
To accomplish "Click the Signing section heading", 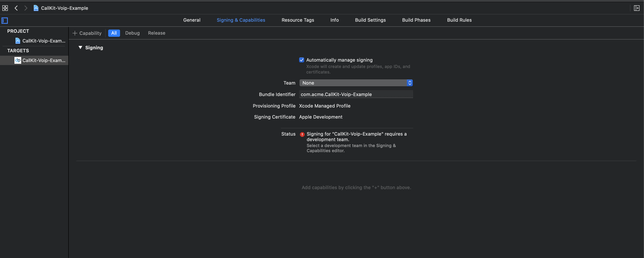I will (94, 47).
